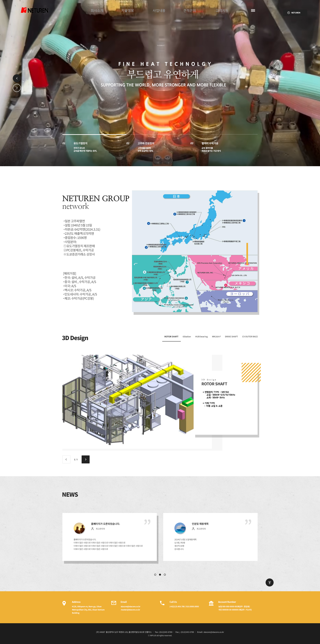Click the avatar thumbnail on 홈페이지 news card
Viewport: 320px width, 644px height.
pos(79,528)
